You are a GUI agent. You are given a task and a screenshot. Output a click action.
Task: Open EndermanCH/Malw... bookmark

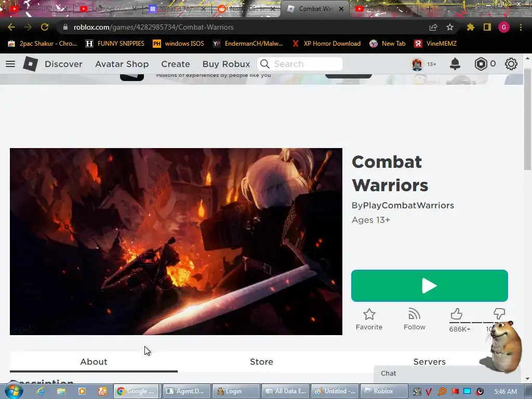pos(248,44)
